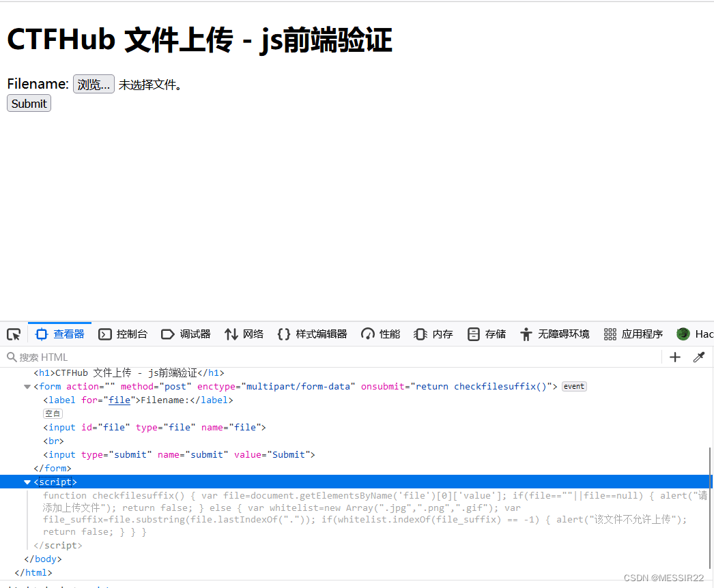This screenshot has height=588, width=714.
Task: Click the event badge on the form element
Action: tap(573, 386)
